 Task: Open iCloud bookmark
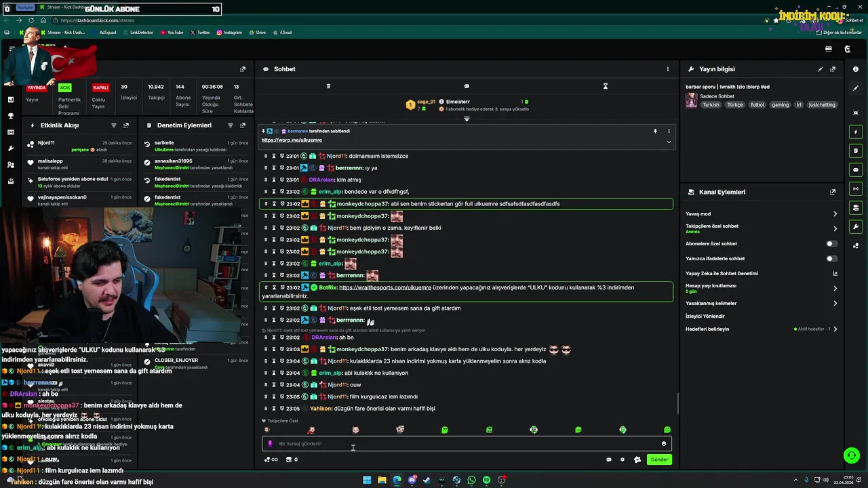(x=282, y=33)
